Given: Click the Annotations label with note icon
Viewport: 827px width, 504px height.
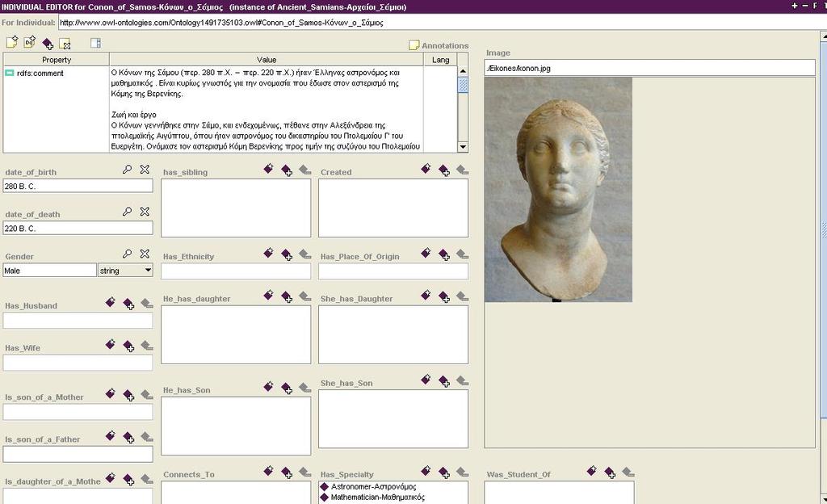Looking at the screenshot, I should pyautogui.click(x=439, y=45).
